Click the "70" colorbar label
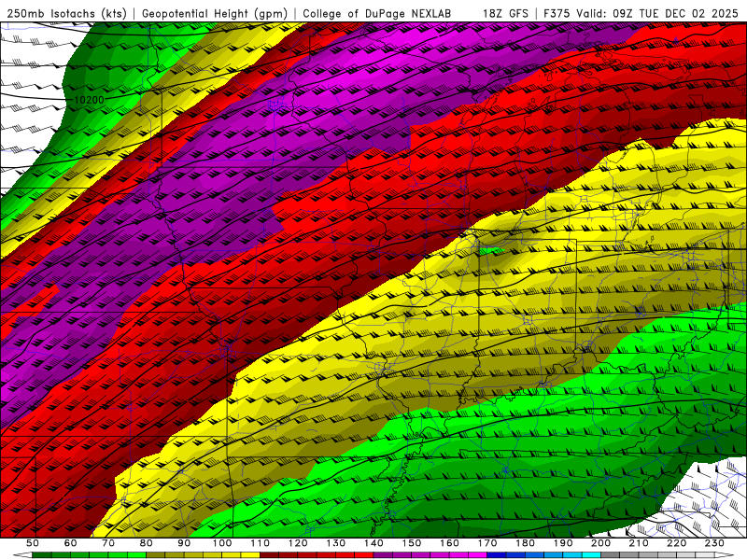 click(x=108, y=543)
